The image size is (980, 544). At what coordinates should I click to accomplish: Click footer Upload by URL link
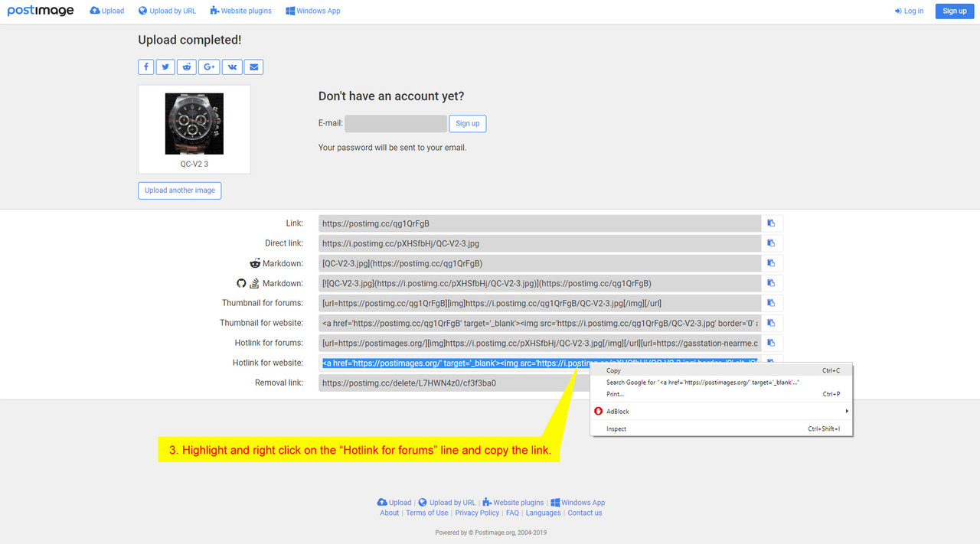[x=446, y=503]
